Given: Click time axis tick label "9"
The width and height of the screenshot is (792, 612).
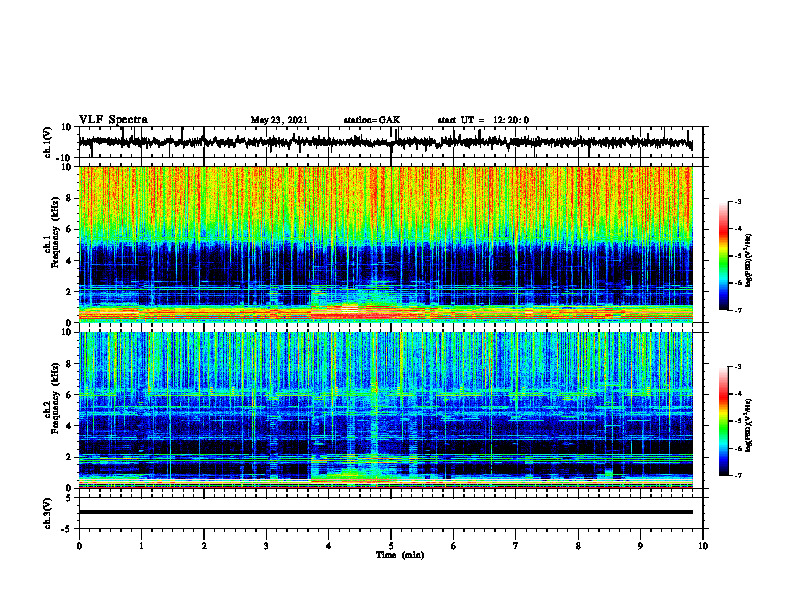Looking at the screenshot, I should 640,546.
